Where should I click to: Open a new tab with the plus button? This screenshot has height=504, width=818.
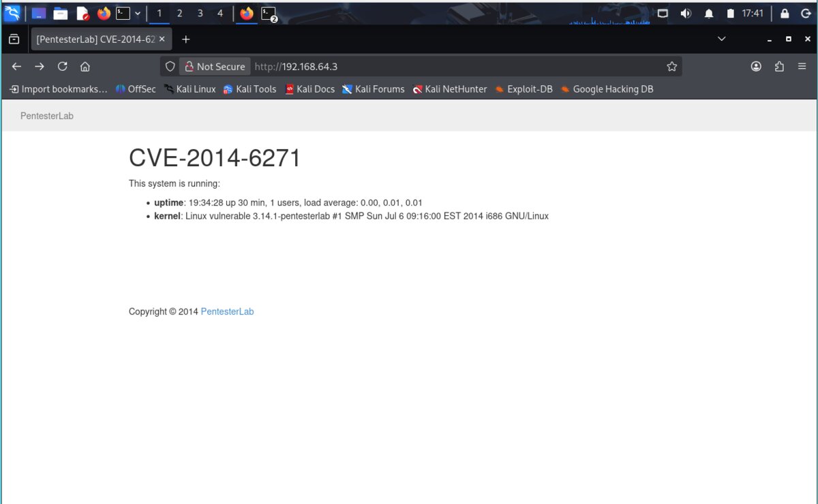185,39
